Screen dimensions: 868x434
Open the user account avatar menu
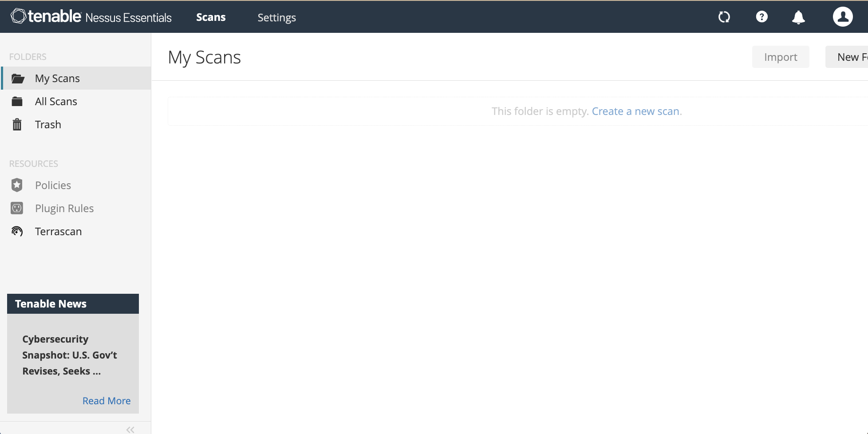pyautogui.click(x=842, y=17)
